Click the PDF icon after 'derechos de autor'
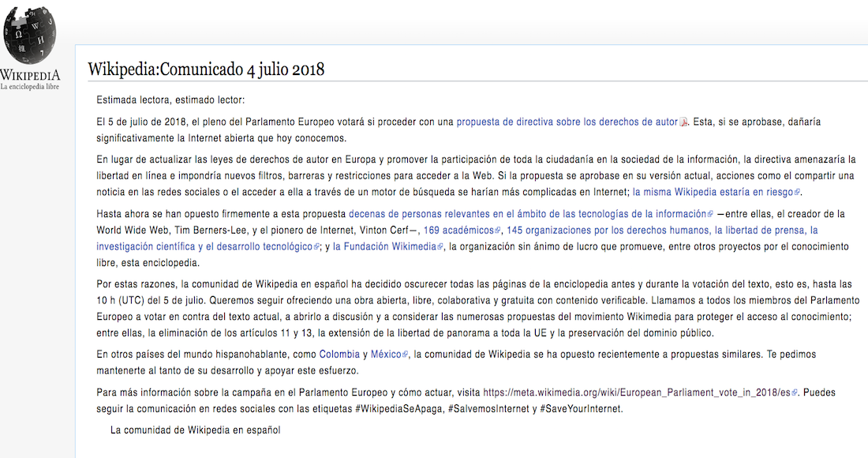This screenshot has width=868, height=458. coord(683,122)
